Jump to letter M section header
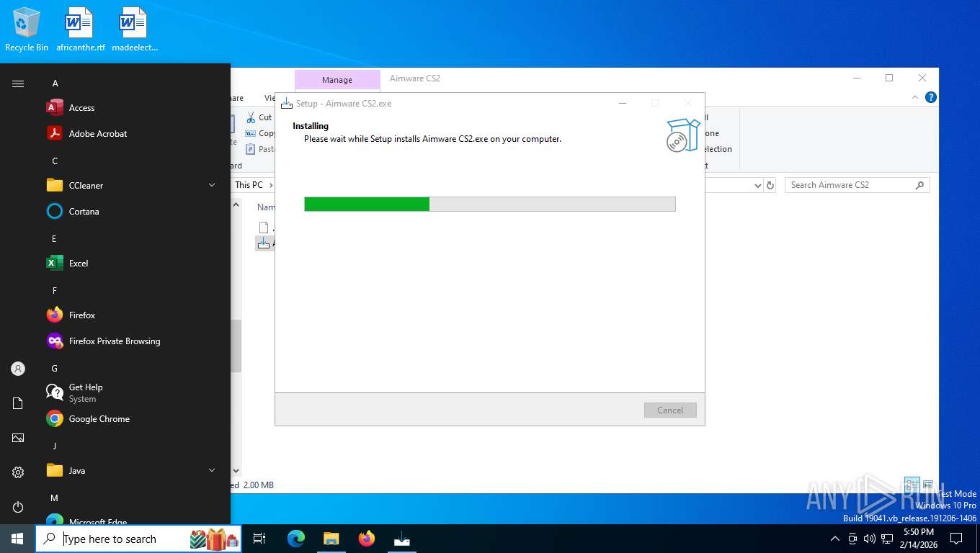 point(54,498)
